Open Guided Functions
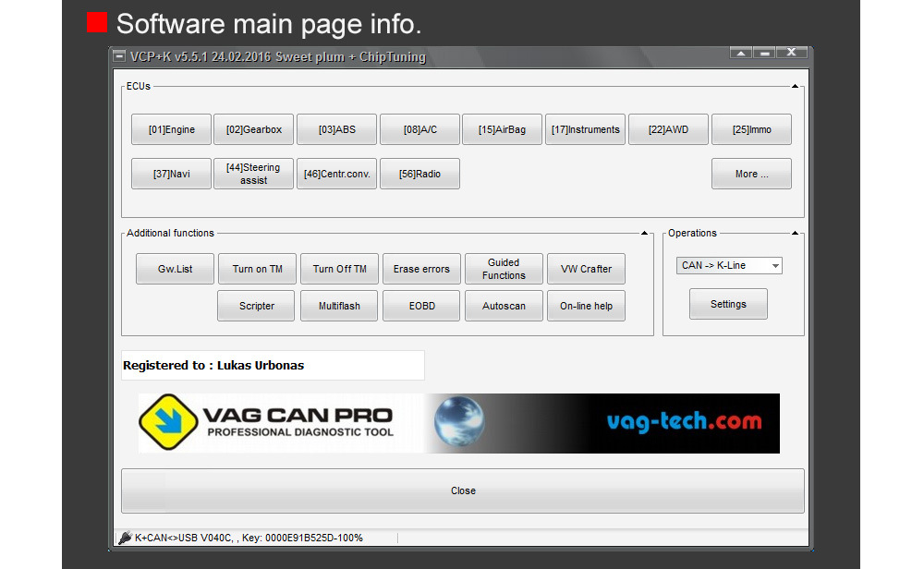 click(504, 269)
